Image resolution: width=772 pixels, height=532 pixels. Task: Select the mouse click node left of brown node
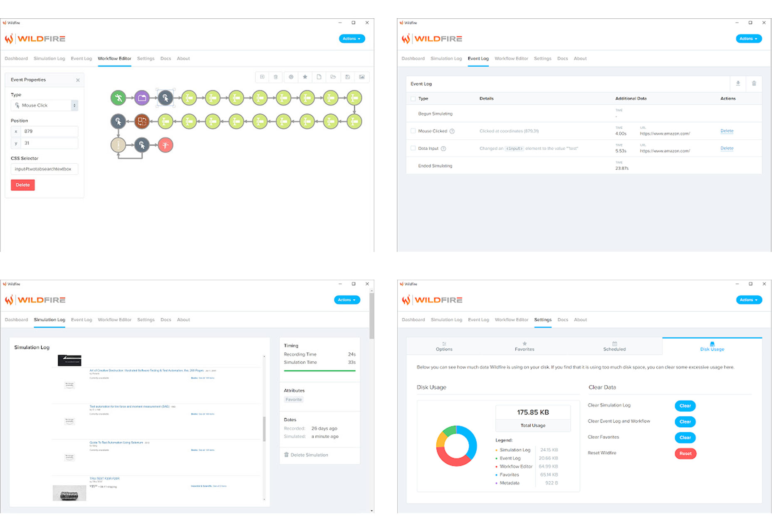point(119,121)
